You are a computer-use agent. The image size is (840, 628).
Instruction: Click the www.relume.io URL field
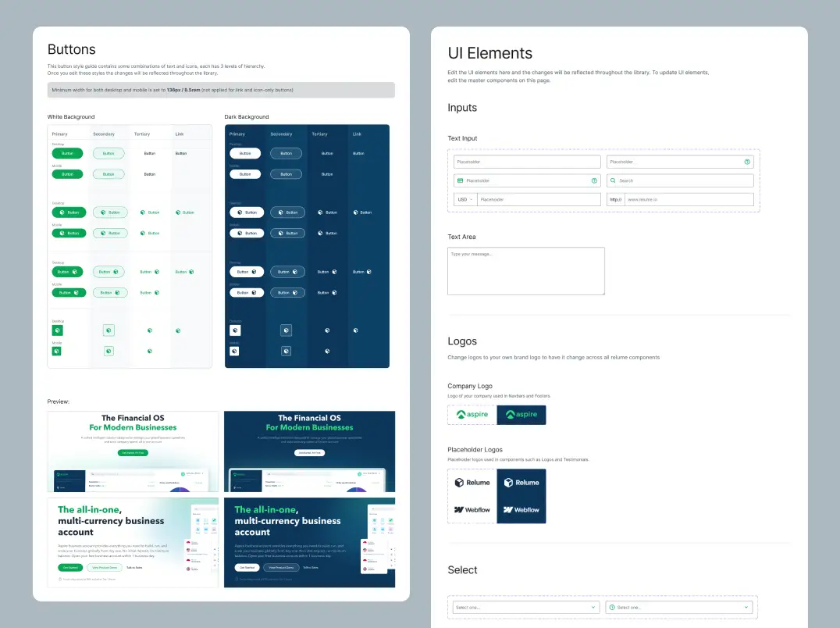coord(689,199)
